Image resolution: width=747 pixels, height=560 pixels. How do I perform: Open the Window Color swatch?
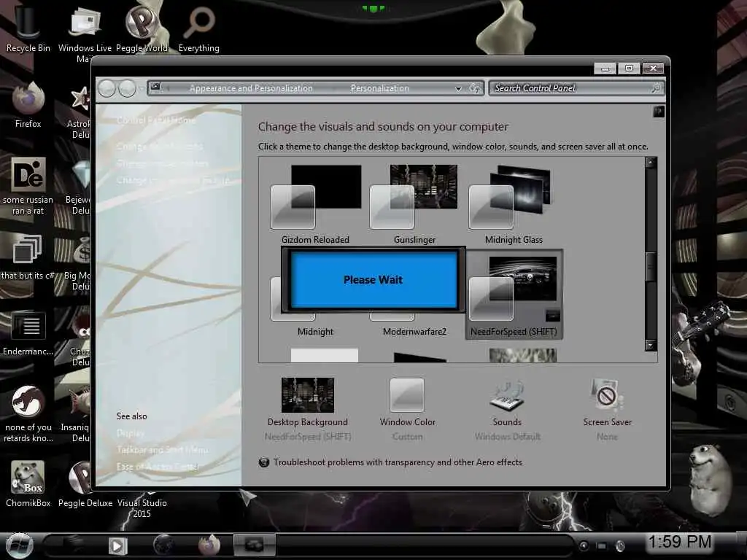[x=407, y=395]
